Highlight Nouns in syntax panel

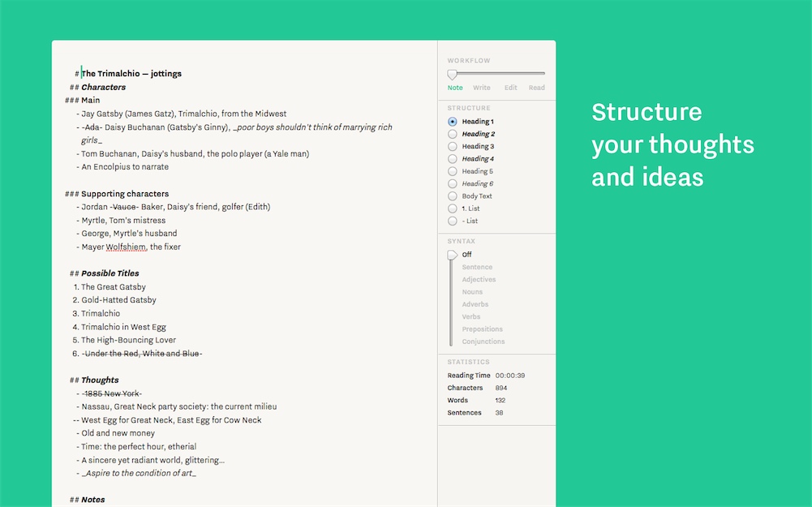pyautogui.click(x=472, y=292)
